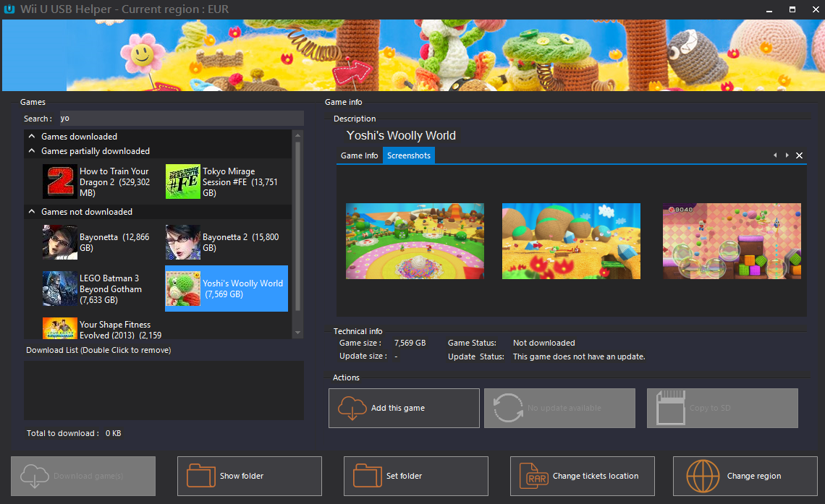Click the Your Shape Fitness Evolved icon
The width and height of the screenshot is (825, 504).
[60, 328]
